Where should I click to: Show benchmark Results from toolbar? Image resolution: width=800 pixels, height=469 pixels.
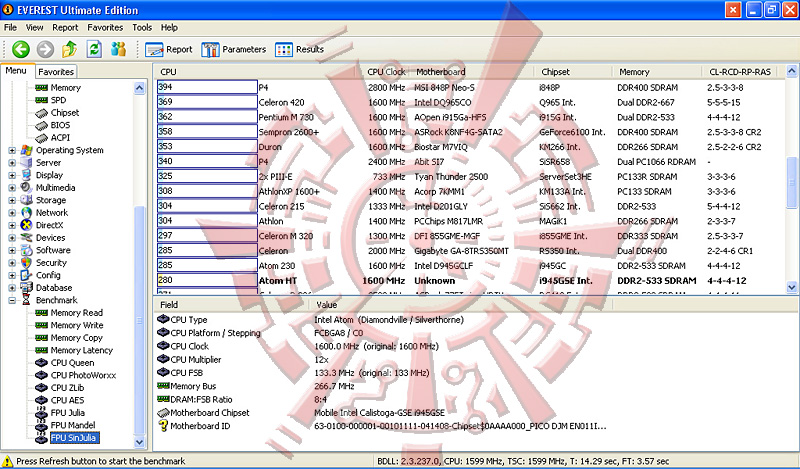pyautogui.click(x=299, y=49)
